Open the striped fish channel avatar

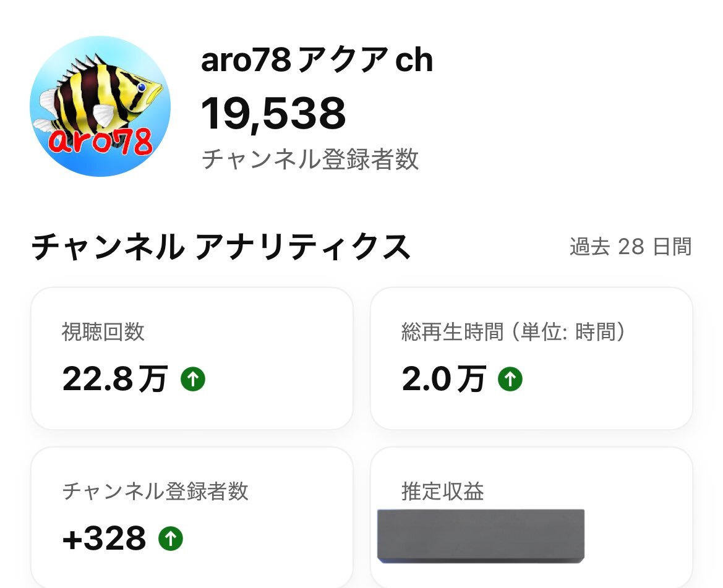click(100, 105)
